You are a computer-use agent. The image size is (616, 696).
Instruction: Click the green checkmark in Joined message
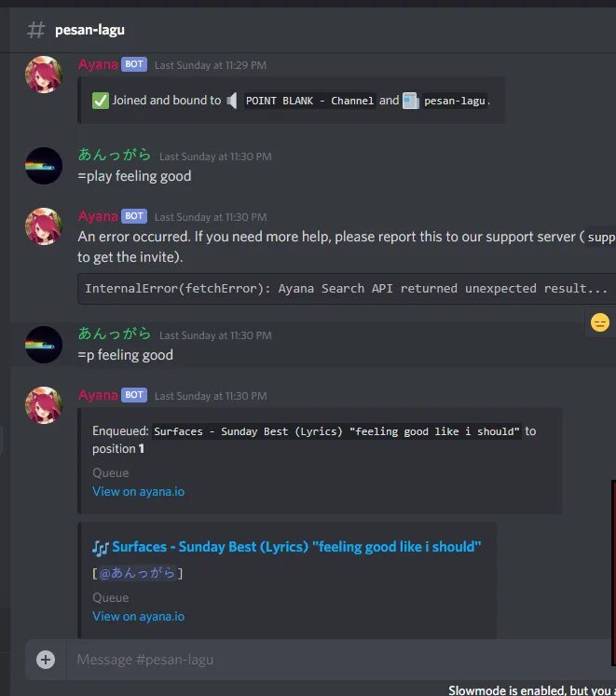pyautogui.click(x=101, y=101)
